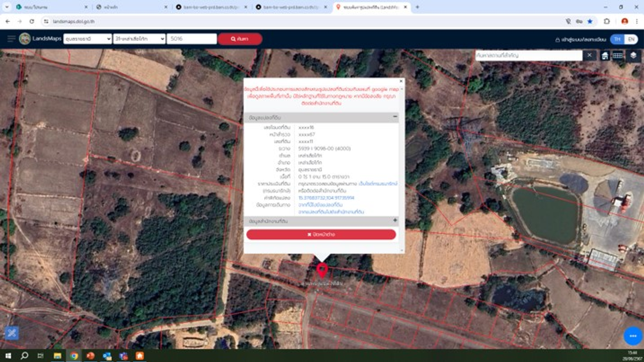The width and height of the screenshot is (644, 362).
Task: Bookmark this page with the star icon
Action: (x=590, y=22)
